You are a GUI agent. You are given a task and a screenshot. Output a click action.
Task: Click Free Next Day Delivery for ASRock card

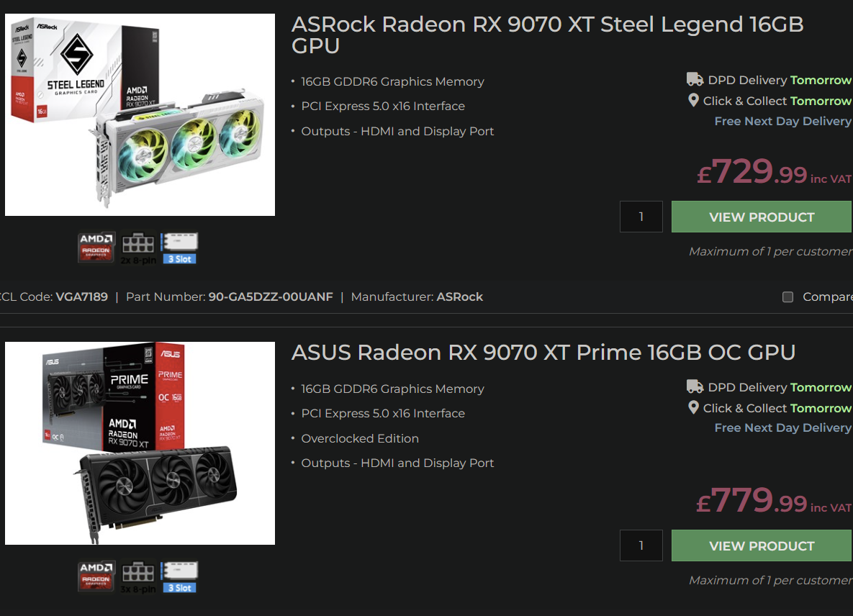(x=782, y=121)
